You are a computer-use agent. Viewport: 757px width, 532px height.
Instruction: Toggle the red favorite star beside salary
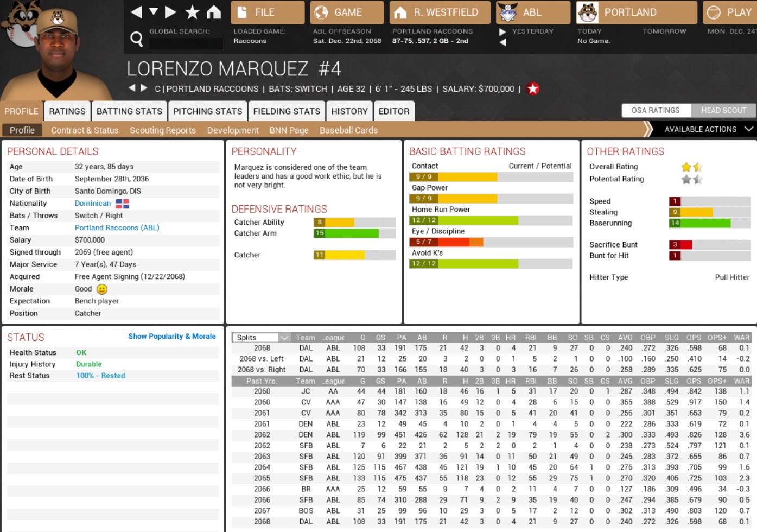coord(533,88)
